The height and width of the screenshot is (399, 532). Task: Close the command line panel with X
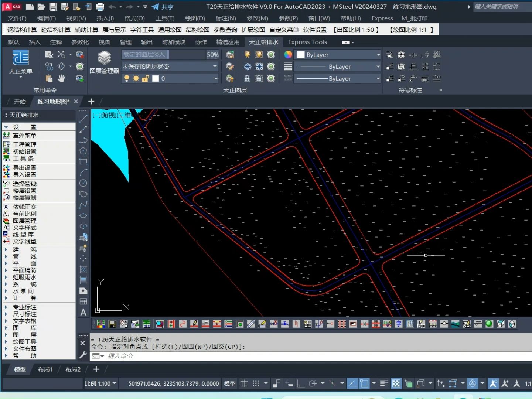(83, 343)
